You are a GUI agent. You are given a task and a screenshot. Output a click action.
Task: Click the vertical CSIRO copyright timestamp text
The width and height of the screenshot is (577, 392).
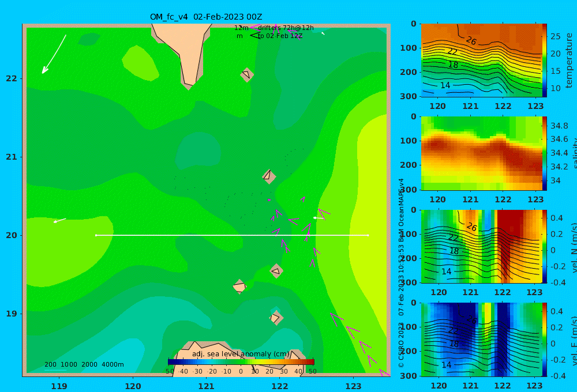(x=401, y=273)
